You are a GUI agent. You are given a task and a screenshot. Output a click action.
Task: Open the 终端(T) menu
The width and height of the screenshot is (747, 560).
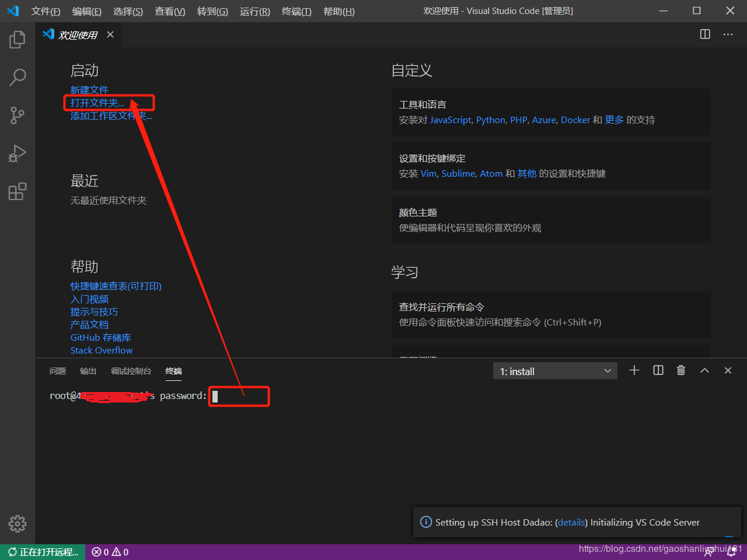tap(296, 12)
